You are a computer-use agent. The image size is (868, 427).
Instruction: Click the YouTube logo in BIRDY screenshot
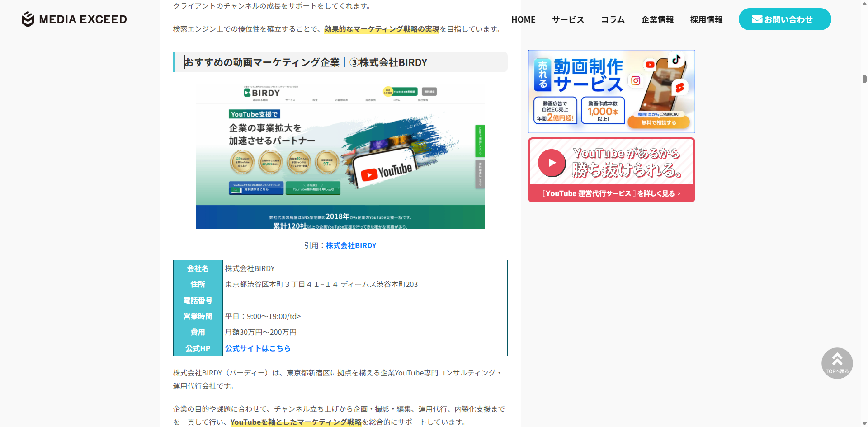click(387, 172)
